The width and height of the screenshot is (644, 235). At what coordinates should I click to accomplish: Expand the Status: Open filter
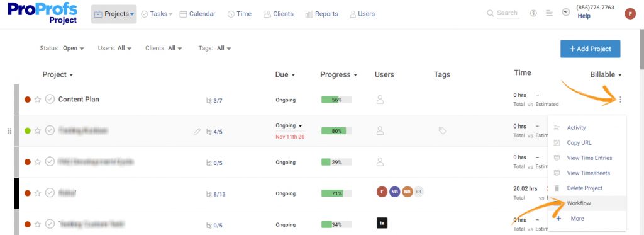pos(62,48)
